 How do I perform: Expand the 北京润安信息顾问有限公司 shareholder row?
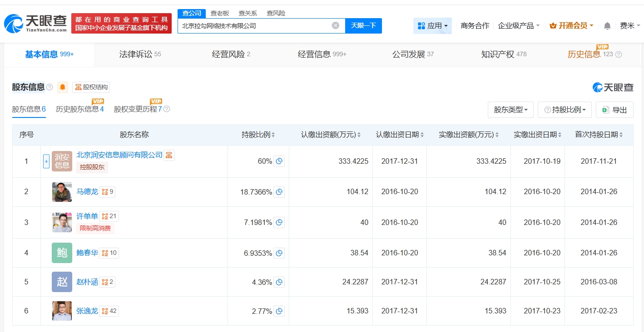click(x=46, y=161)
